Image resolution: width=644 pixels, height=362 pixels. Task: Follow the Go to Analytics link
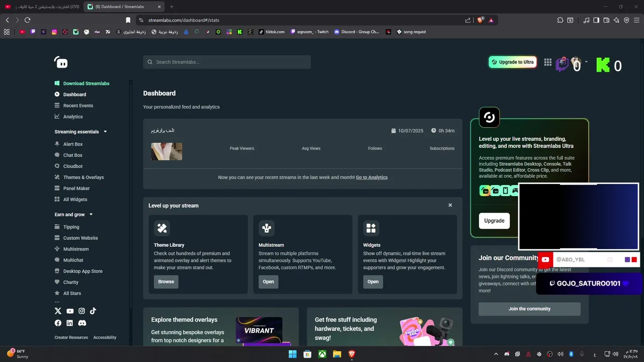(371, 177)
